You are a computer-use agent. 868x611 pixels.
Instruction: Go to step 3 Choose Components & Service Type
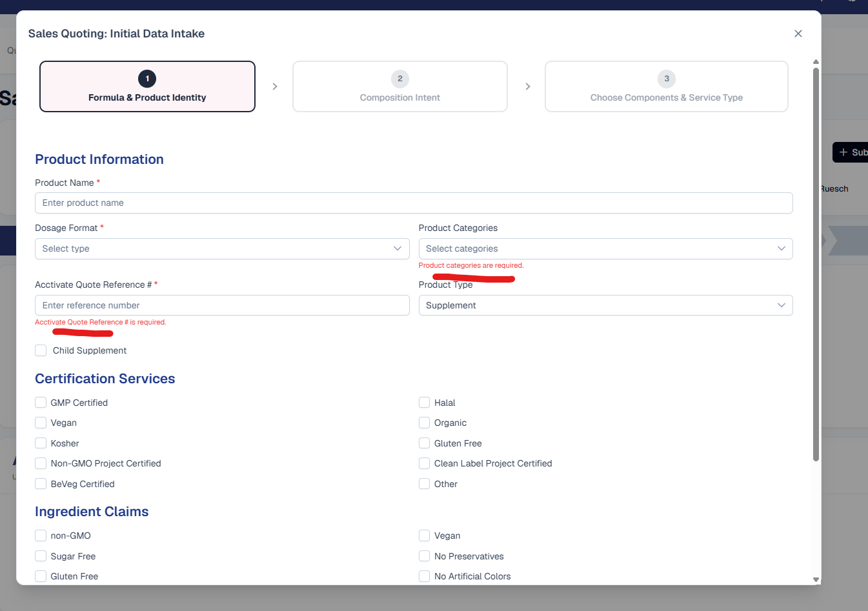pos(667,86)
